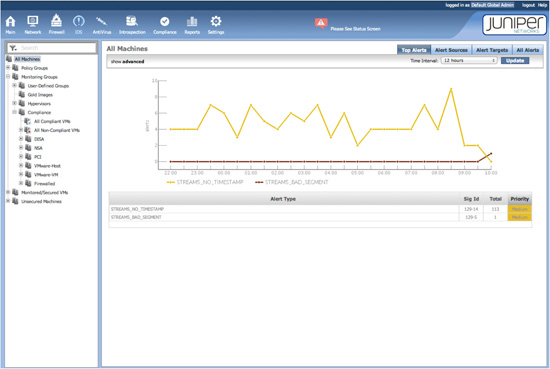Click the show advanced link
The height and width of the screenshot is (369, 550).
[x=127, y=61]
